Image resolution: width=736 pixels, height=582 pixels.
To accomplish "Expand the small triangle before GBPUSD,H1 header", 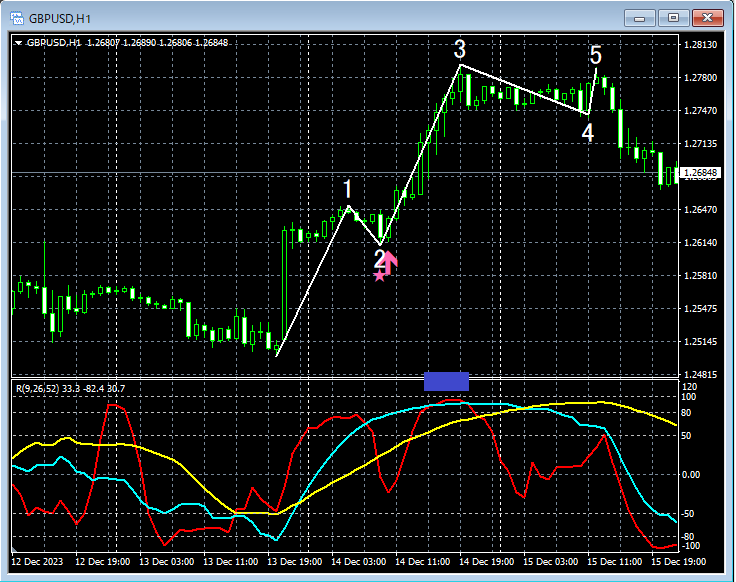I will (18, 43).
